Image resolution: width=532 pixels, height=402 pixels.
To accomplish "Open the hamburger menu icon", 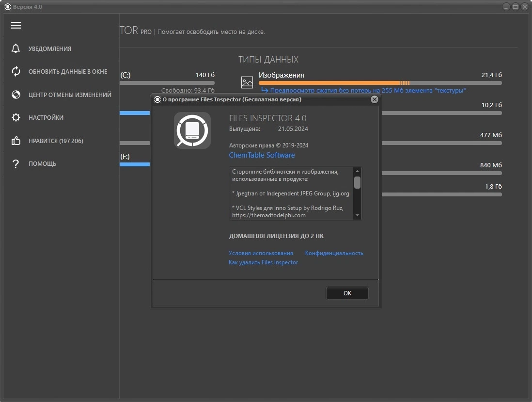I will click(x=16, y=25).
